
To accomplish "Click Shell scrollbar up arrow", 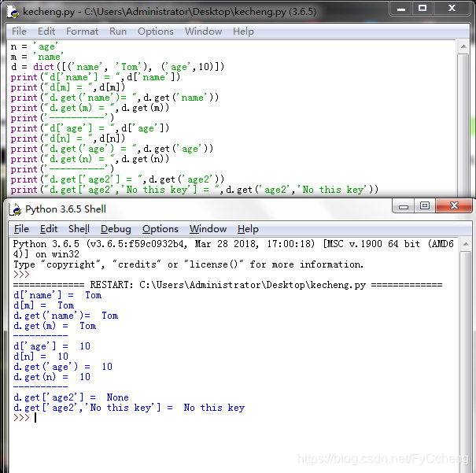I will tap(466, 245).
